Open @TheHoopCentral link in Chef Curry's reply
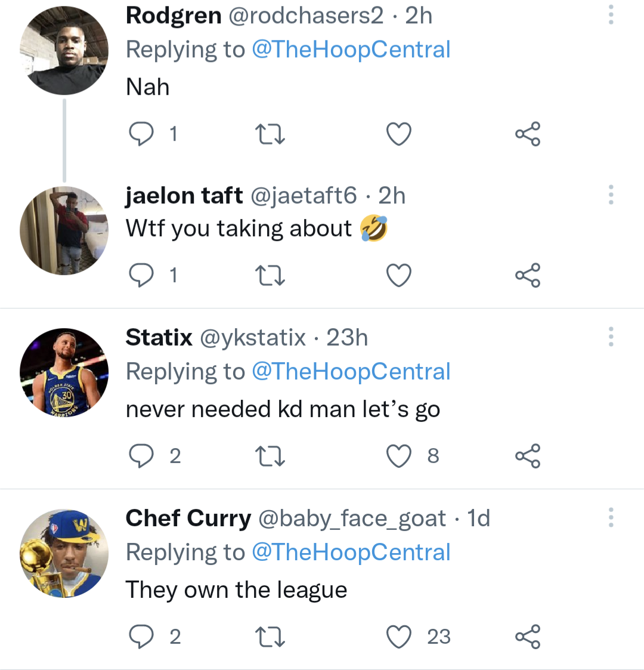This screenshot has width=644, height=670. 351,552
